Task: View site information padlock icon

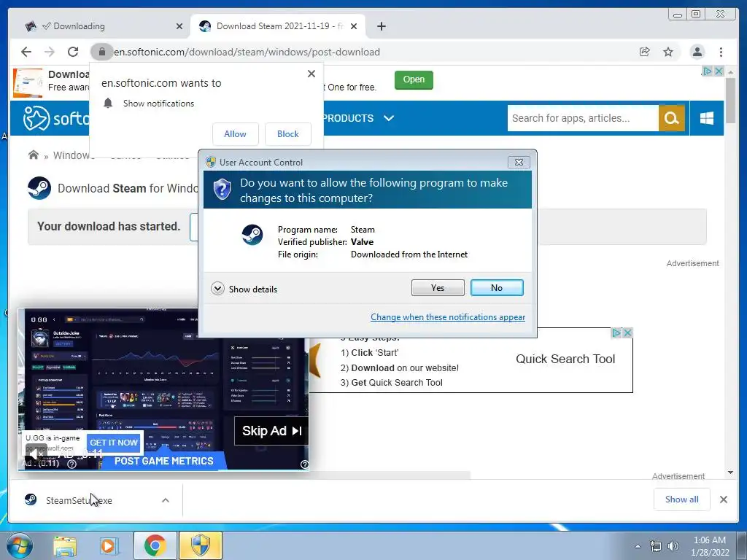Action: pos(101,52)
